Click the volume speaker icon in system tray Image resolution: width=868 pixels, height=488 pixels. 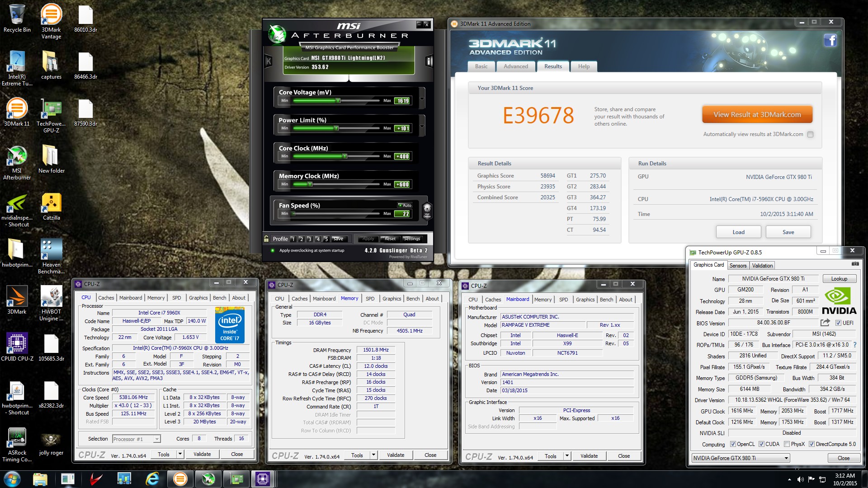[800, 479]
